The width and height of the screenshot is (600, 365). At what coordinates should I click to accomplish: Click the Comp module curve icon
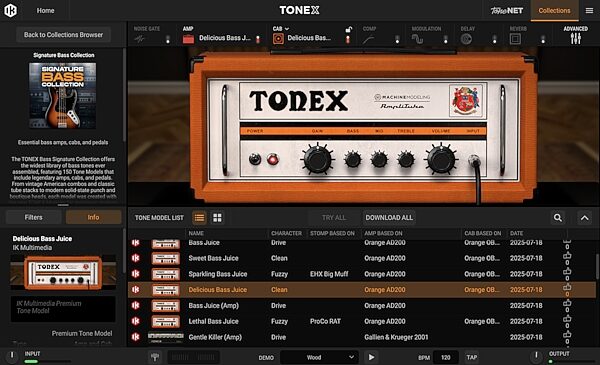coord(368,39)
